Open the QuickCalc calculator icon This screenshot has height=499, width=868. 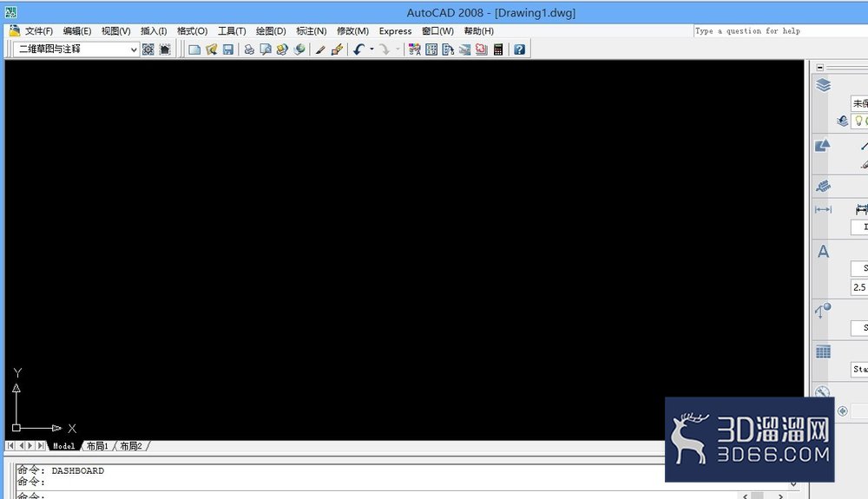tap(498, 49)
